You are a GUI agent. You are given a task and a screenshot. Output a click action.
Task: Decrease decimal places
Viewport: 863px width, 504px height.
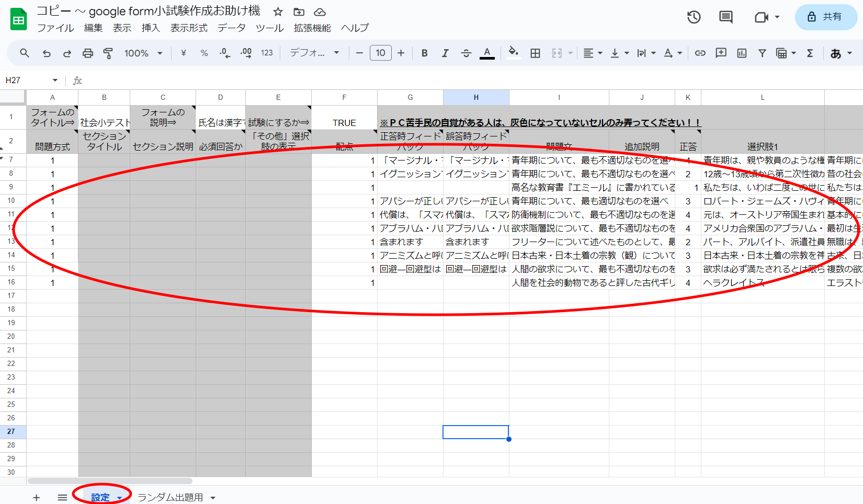(x=225, y=53)
